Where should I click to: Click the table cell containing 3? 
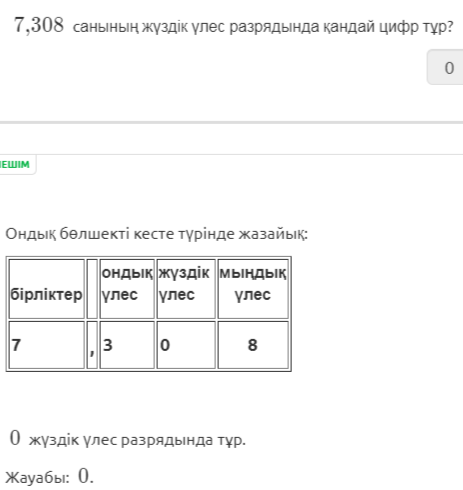(x=127, y=345)
